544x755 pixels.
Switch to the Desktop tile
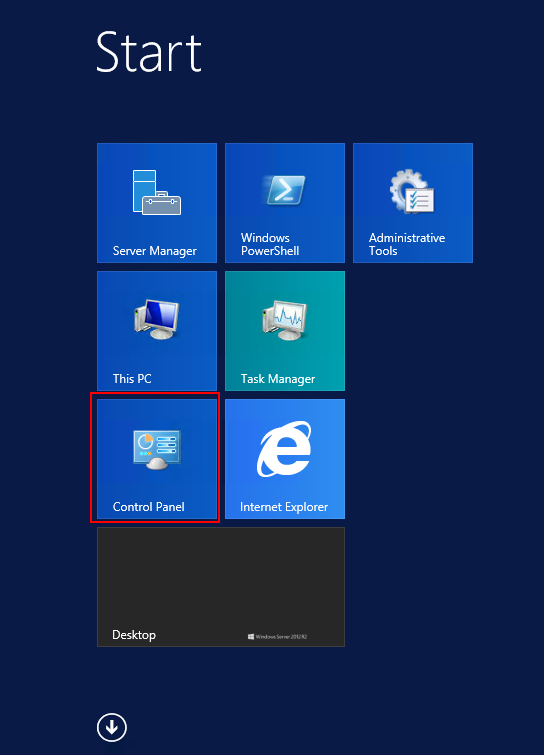click(x=221, y=587)
